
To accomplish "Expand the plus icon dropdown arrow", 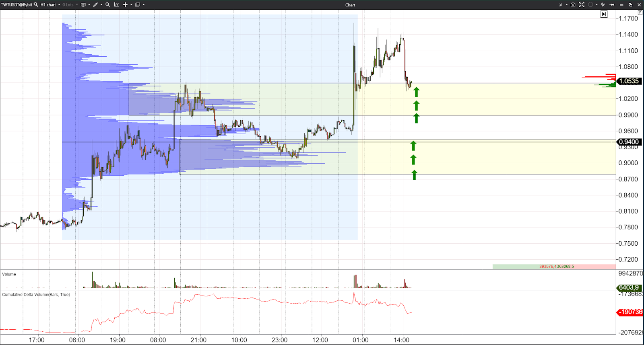I will click(x=131, y=4).
